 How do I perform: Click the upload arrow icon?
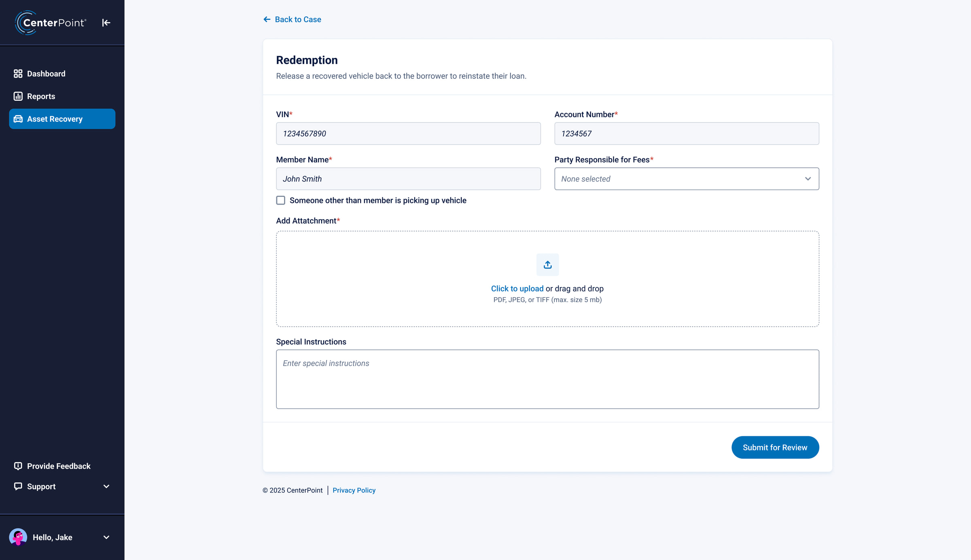pos(547,264)
